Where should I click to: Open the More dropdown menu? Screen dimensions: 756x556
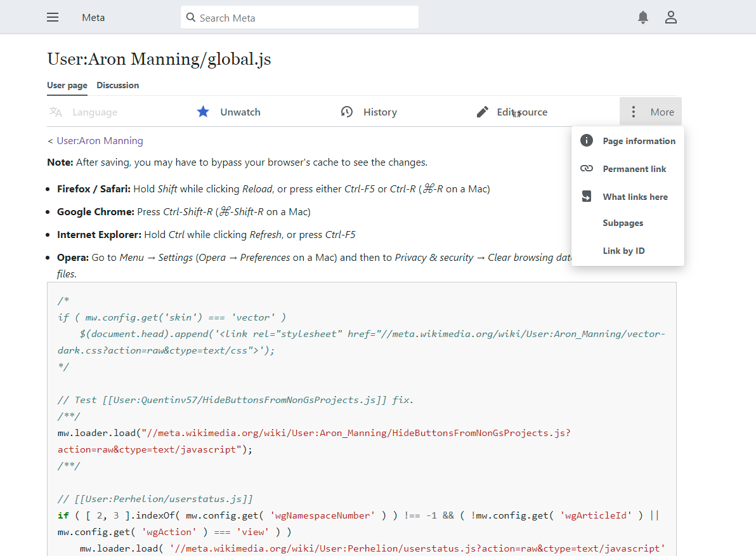tap(651, 112)
